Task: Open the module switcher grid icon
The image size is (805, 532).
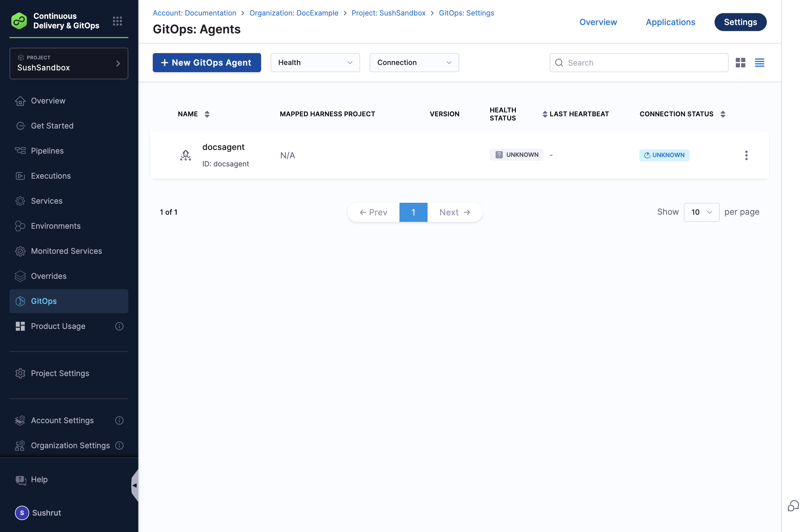Action: coord(118,21)
